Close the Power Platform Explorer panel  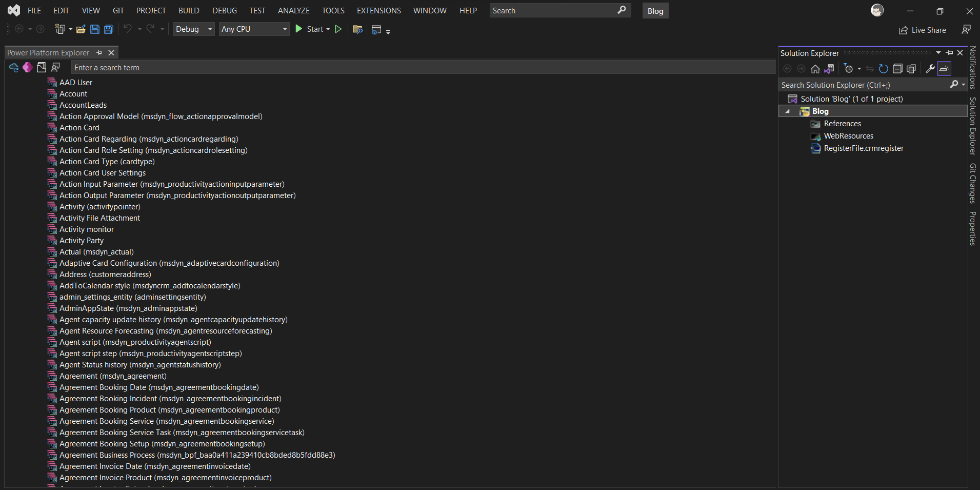point(111,52)
